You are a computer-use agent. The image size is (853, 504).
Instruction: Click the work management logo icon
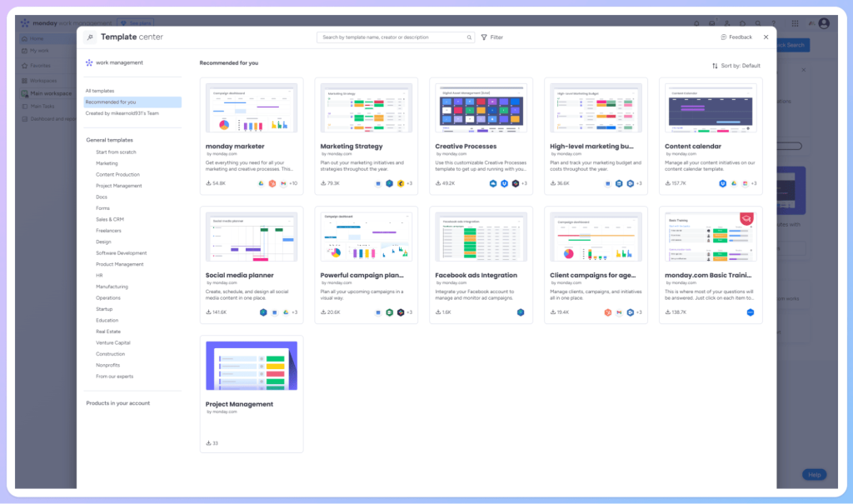(89, 62)
